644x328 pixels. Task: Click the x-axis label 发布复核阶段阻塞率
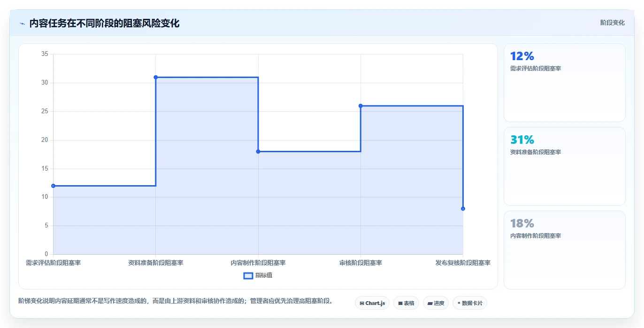[x=463, y=263]
